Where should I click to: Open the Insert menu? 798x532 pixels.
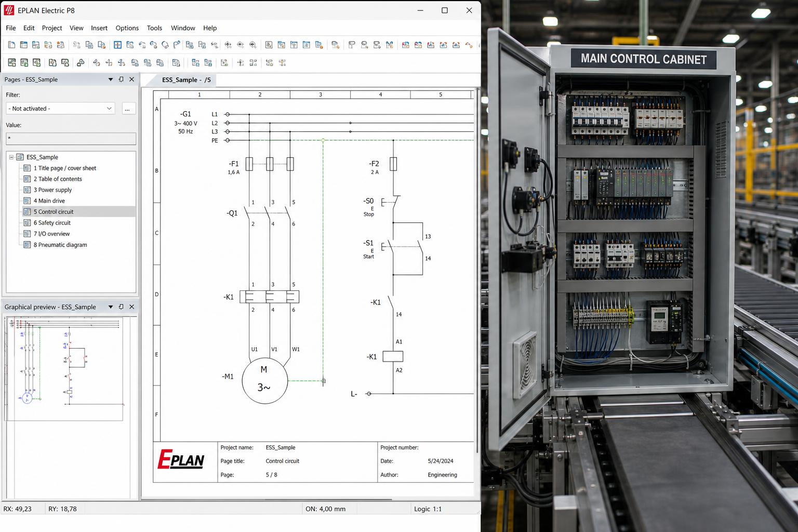click(x=99, y=28)
